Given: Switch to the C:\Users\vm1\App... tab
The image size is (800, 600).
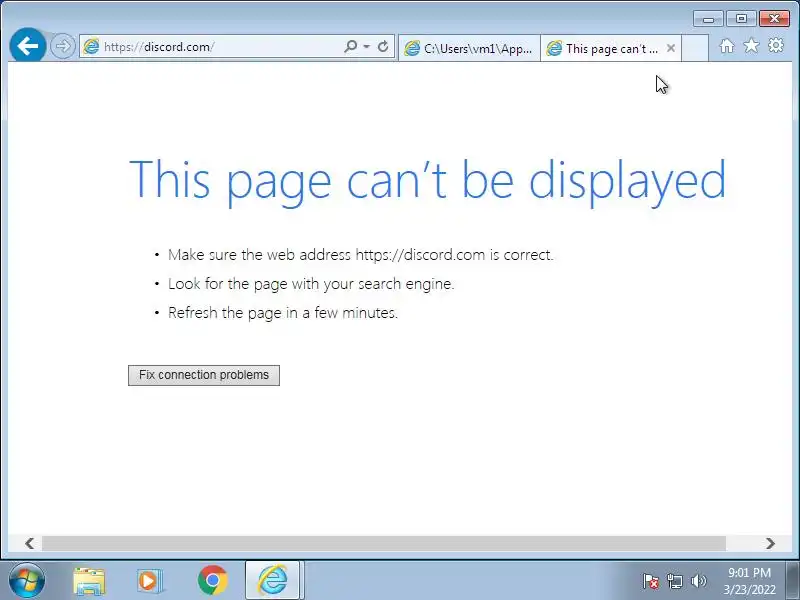Looking at the screenshot, I should coord(469,48).
